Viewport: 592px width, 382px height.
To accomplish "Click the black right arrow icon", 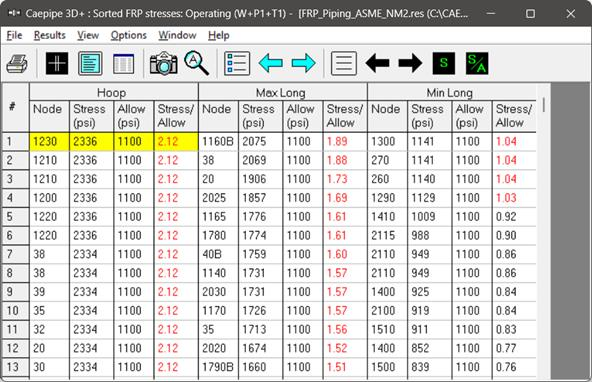I will (x=410, y=63).
